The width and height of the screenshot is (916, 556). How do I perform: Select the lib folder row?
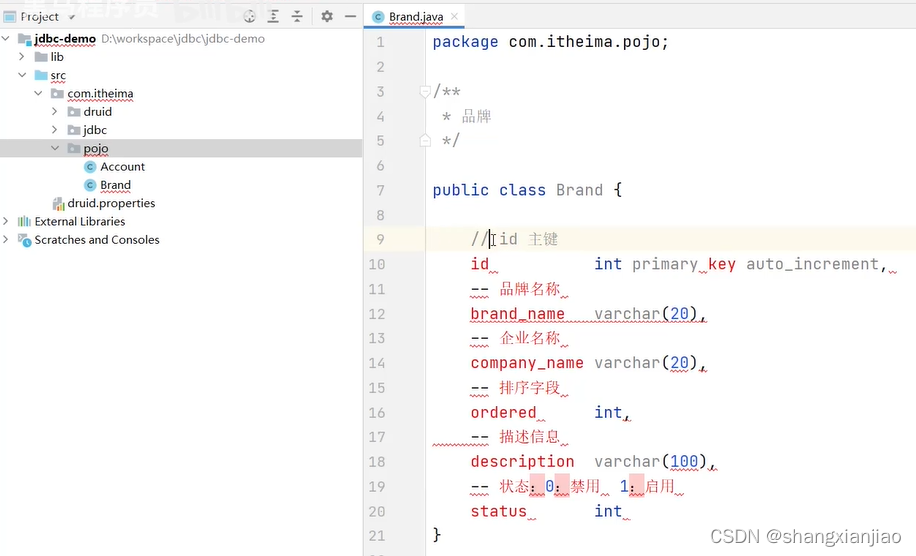[181, 57]
